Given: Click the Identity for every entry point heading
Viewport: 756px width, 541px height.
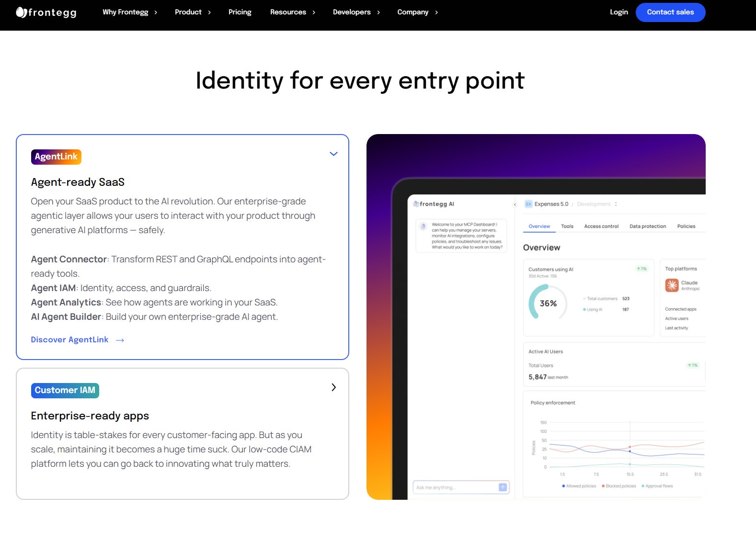Looking at the screenshot, I should pos(360,80).
